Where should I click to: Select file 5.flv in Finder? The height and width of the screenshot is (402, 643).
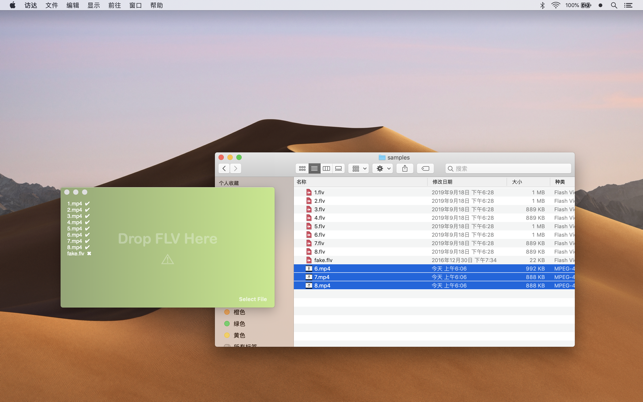click(434, 226)
